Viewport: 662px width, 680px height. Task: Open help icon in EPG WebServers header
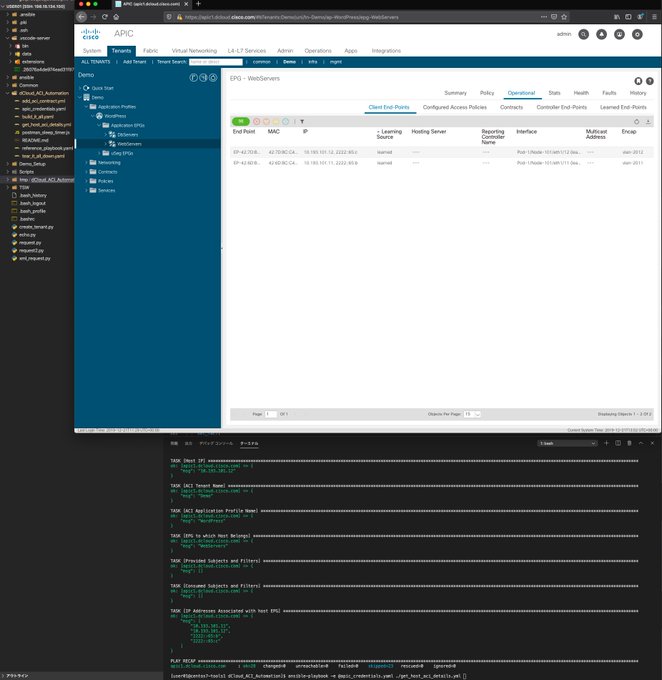tap(649, 81)
